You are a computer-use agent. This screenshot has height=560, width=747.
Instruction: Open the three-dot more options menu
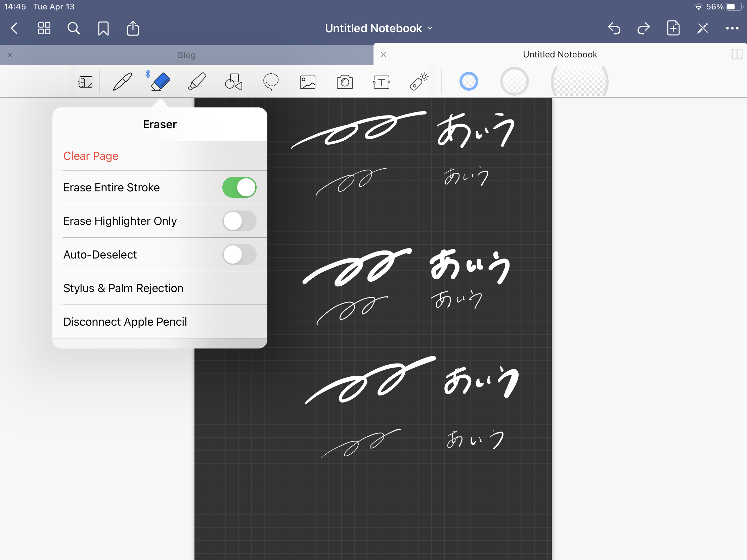(x=732, y=28)
